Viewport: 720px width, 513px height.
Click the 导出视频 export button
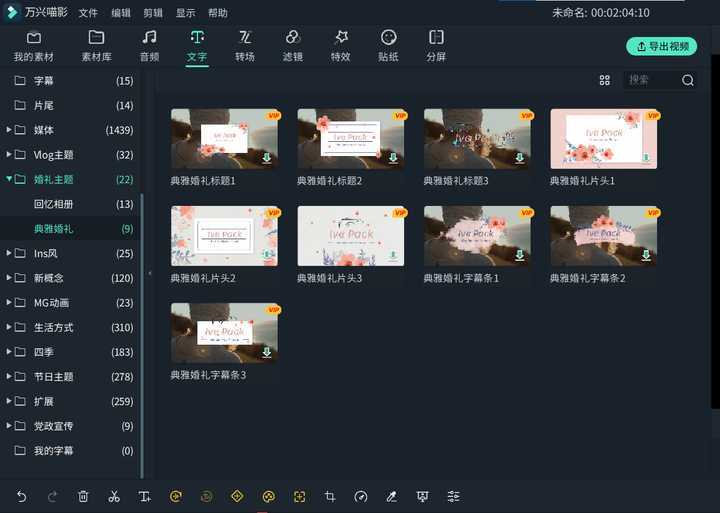661,46
